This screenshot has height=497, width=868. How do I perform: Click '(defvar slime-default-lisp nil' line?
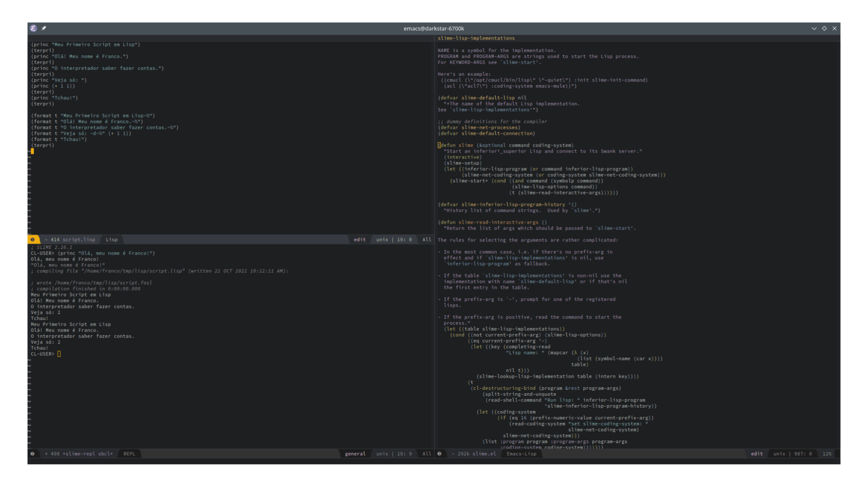point(482,98)
